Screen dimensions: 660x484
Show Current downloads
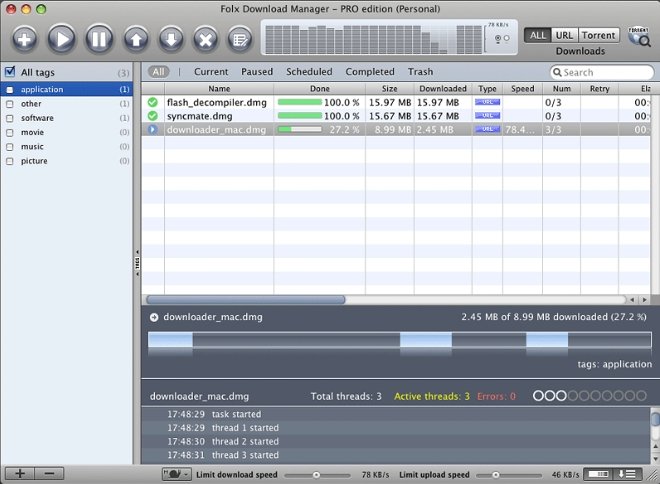pyautogui.click(x=211, y=72)
